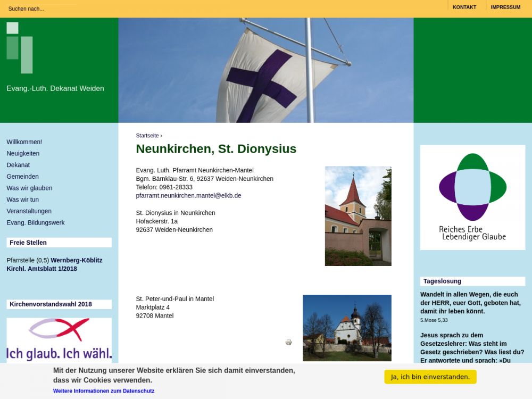Open the Reiches Erbe Lebendiger Glaube logo
The image size is (532, 399).
pyautogui.click(x=472, y=197)
